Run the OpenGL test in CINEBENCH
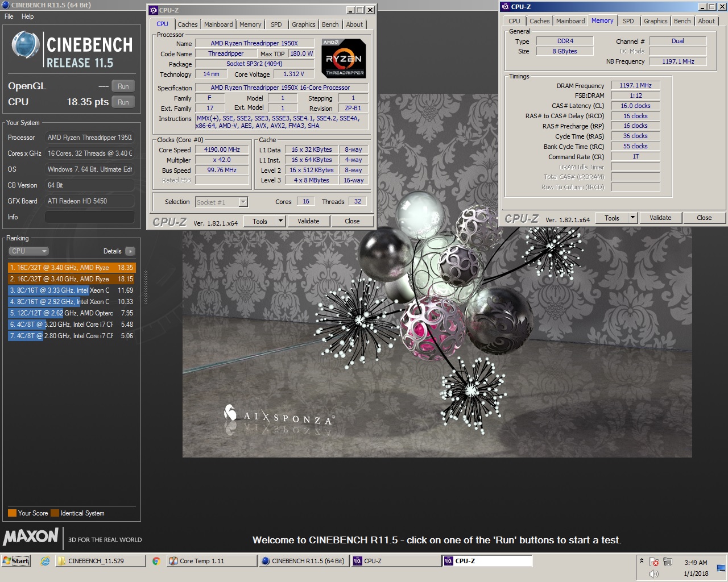 tap(123, 86)
